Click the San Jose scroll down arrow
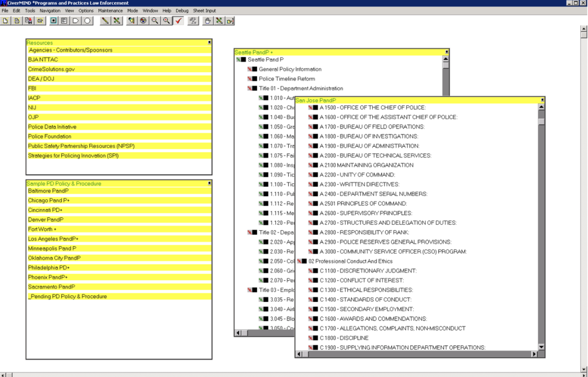 tap(541, 347)
